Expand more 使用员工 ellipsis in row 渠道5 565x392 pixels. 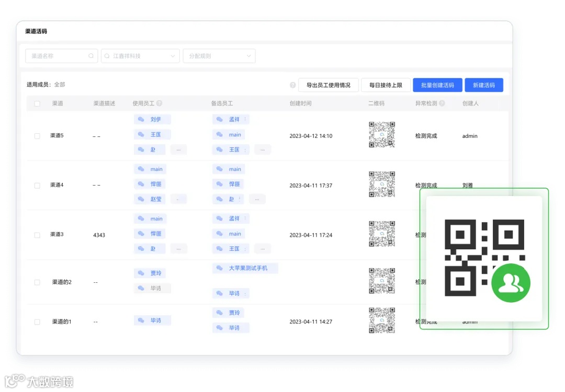pos(178,149)
